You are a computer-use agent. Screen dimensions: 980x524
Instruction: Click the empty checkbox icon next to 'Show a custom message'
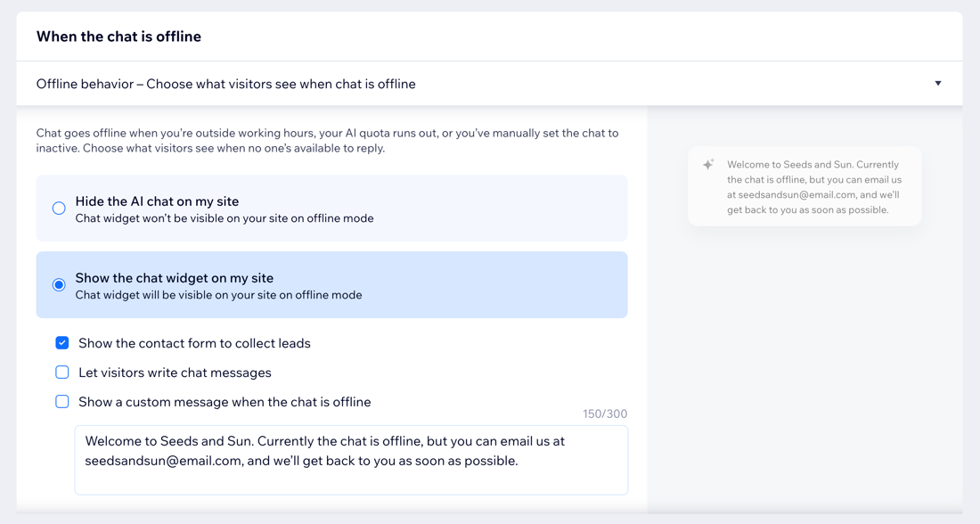coord(62,401)
